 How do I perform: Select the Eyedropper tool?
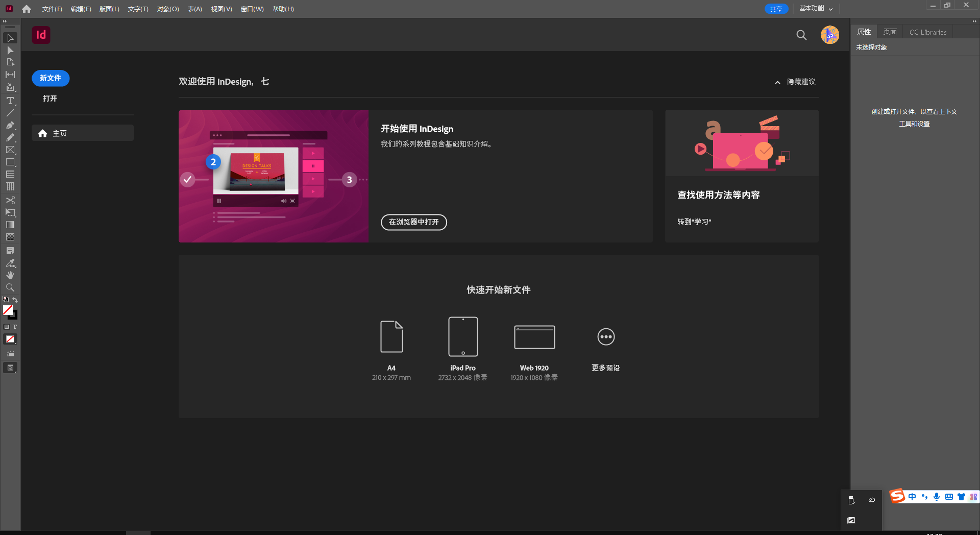[10, 263]
